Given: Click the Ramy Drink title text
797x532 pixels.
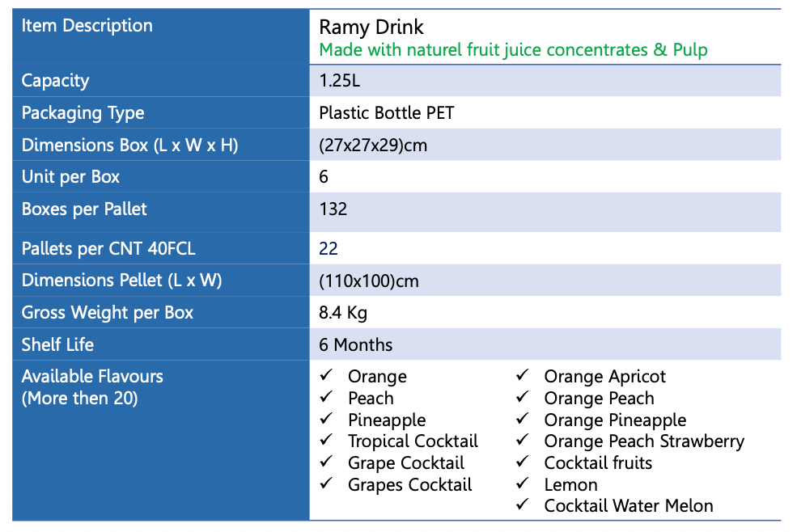Looking at the screenshot, I should (x=371, y=27).
